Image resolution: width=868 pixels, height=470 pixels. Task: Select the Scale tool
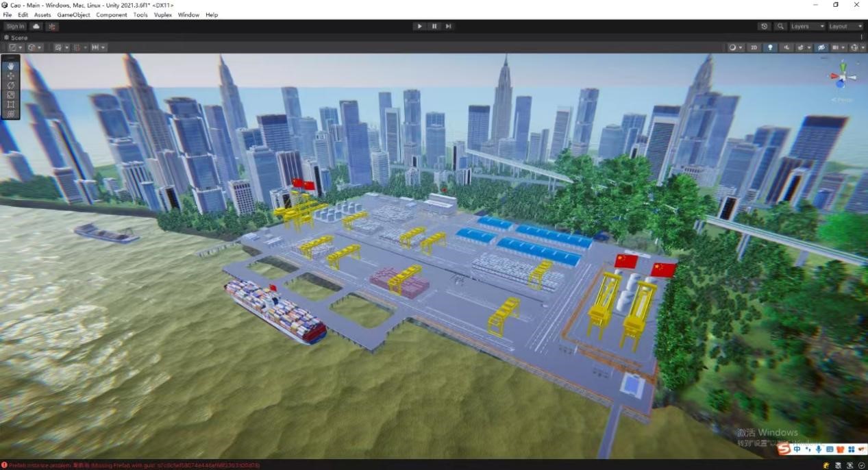tap(11, 95)
